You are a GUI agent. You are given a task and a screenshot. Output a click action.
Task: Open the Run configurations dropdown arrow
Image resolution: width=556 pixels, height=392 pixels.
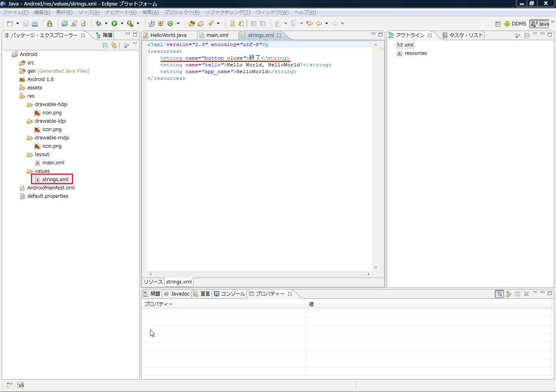tap(122, 23)
